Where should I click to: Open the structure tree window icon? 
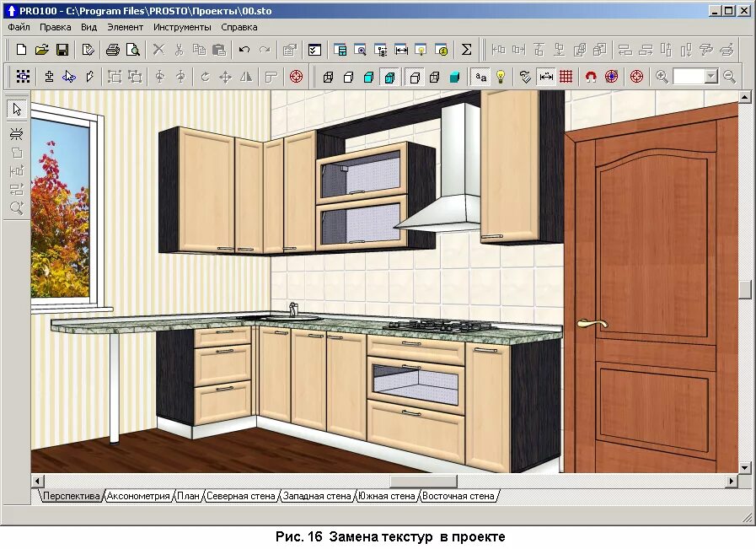tap(380, 49)
